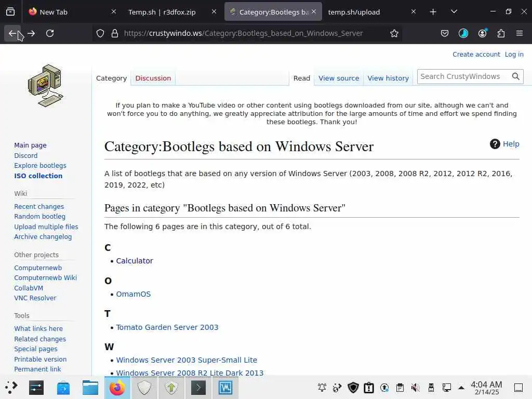Click the notifications bell tray icon
This screenshot has width=532, height=399.
pyautogui.click(x=322, y=388)
